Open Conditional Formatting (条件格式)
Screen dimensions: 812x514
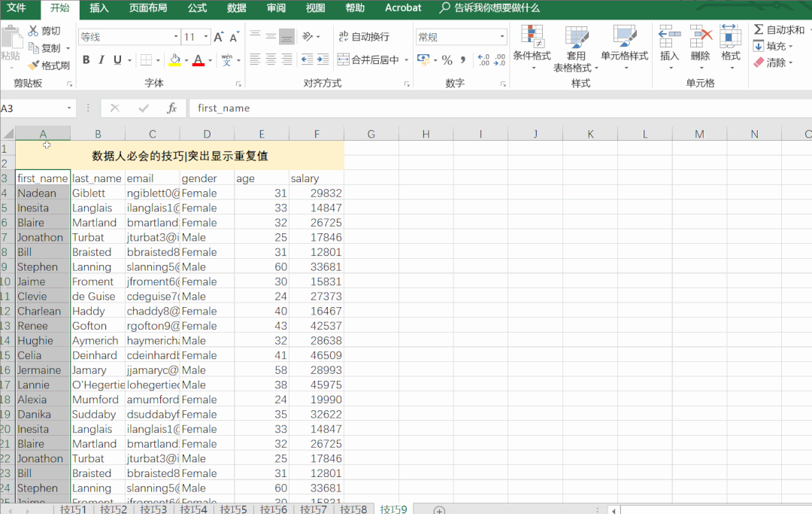pos(532,47)
